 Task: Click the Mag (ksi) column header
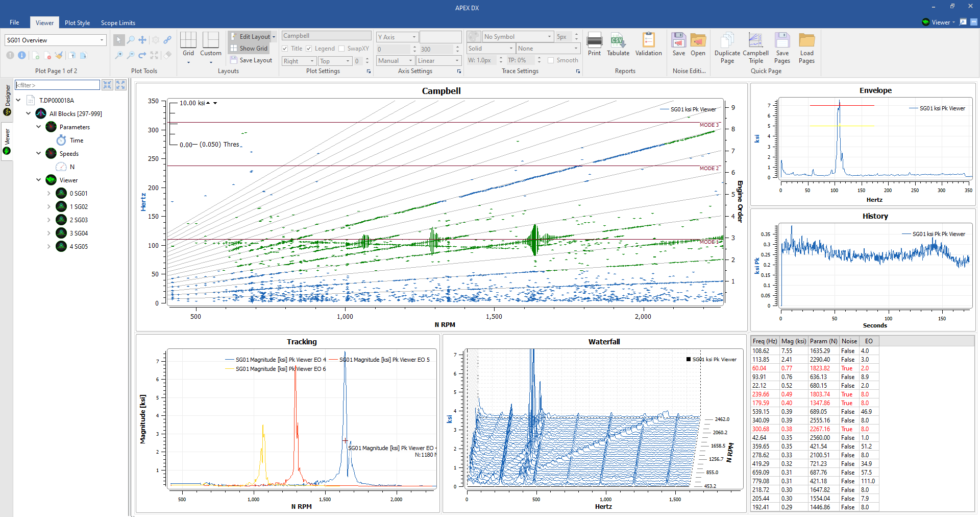(794, 341)
